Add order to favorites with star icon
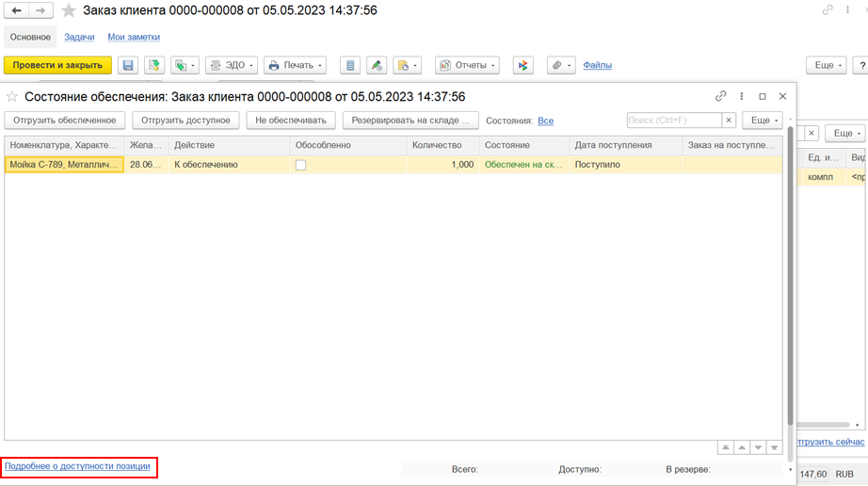 [69, 10]
